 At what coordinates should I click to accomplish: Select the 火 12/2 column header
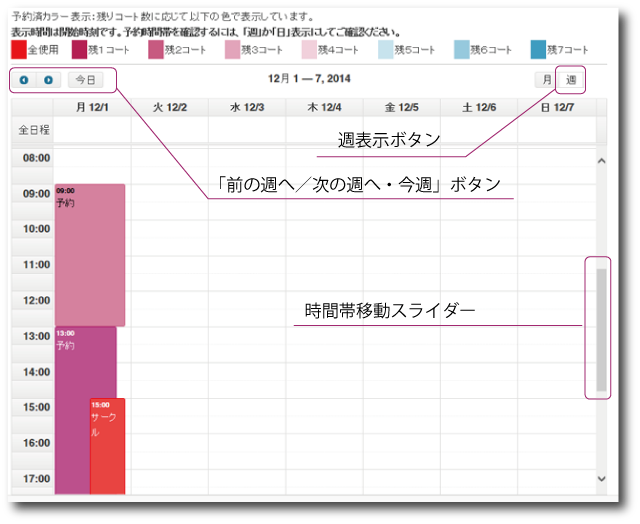click(170, 107)
